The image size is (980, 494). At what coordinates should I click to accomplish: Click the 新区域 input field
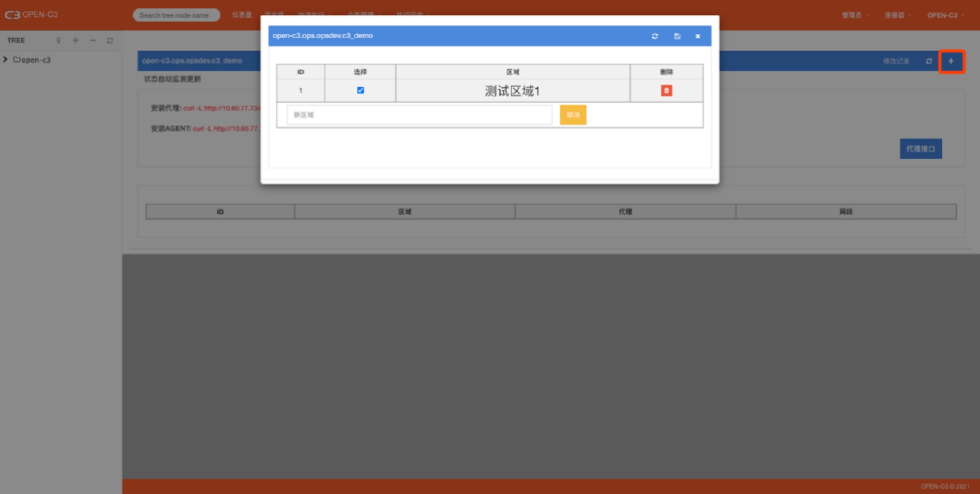click(x=419, y=115)
